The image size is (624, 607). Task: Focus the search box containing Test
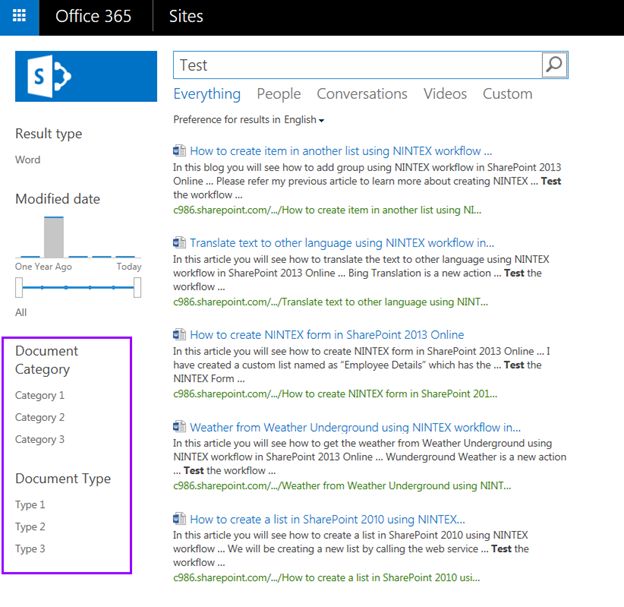click(x=357, y=65)
